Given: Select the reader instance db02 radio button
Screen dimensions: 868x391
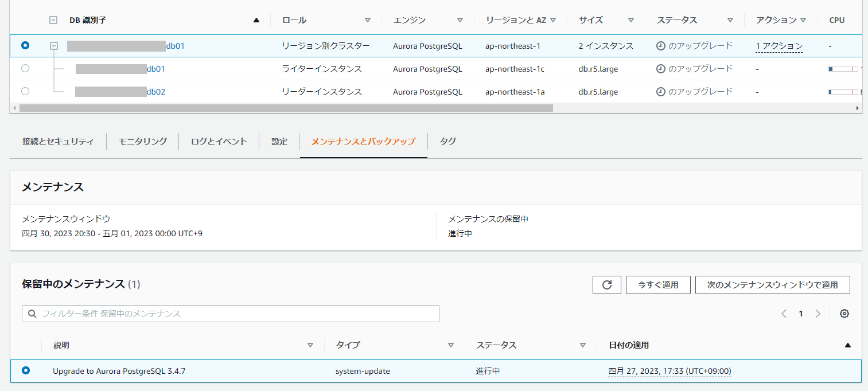Looking at the screenshot, I should coord(25,91).
